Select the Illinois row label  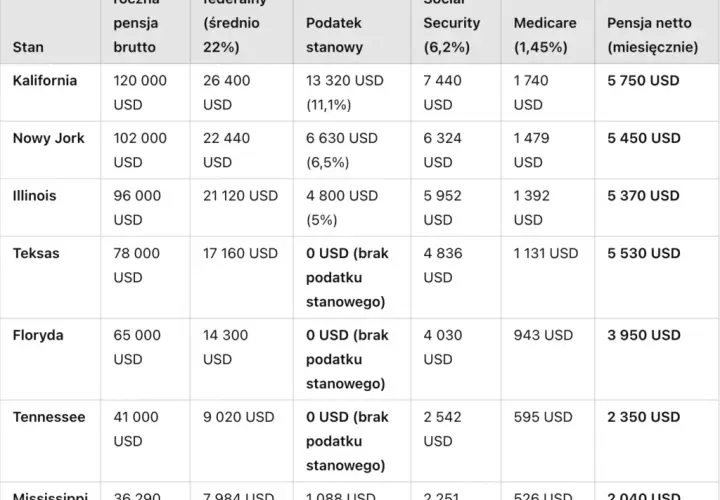[34, 196]
